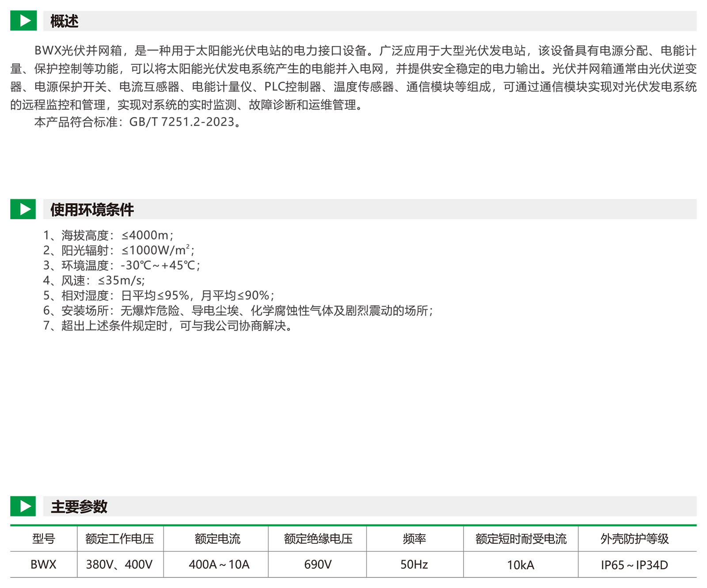This screenshot has width=707, height=588.
Task: Select the 主要参数 section heading
Action: pyautogui.click(x=79, y=507)
